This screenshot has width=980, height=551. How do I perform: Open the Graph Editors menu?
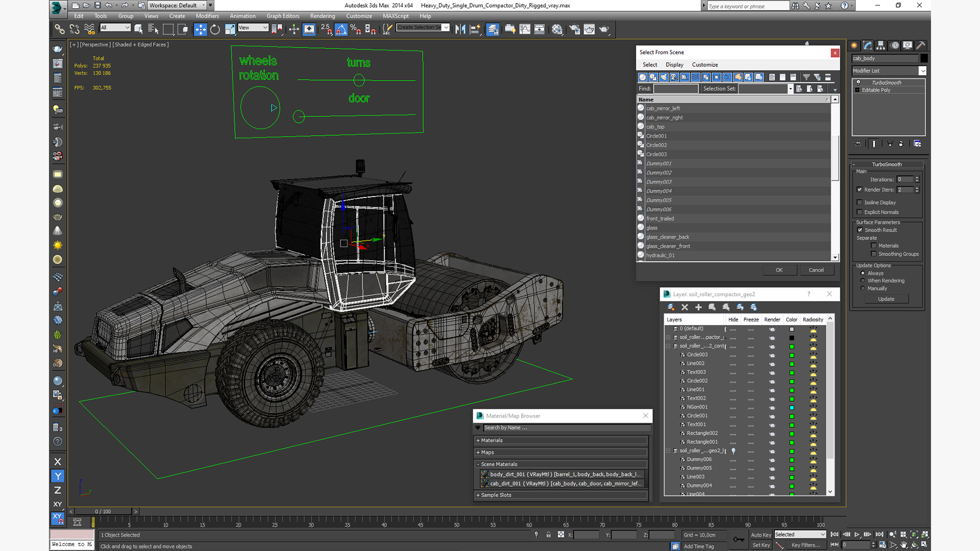pyautogui.click(x=283, y=16)
